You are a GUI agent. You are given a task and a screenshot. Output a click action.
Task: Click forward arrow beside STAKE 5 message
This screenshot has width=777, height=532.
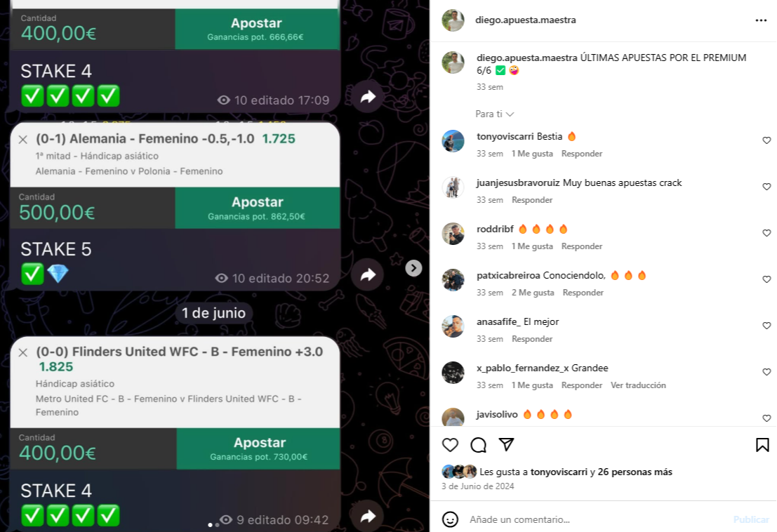(367, 274)
